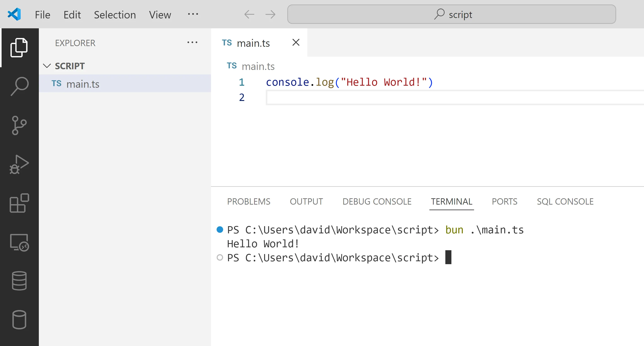Open the Search view icon
The width and height of the screenshot is (644, 346).
[20, 86]
